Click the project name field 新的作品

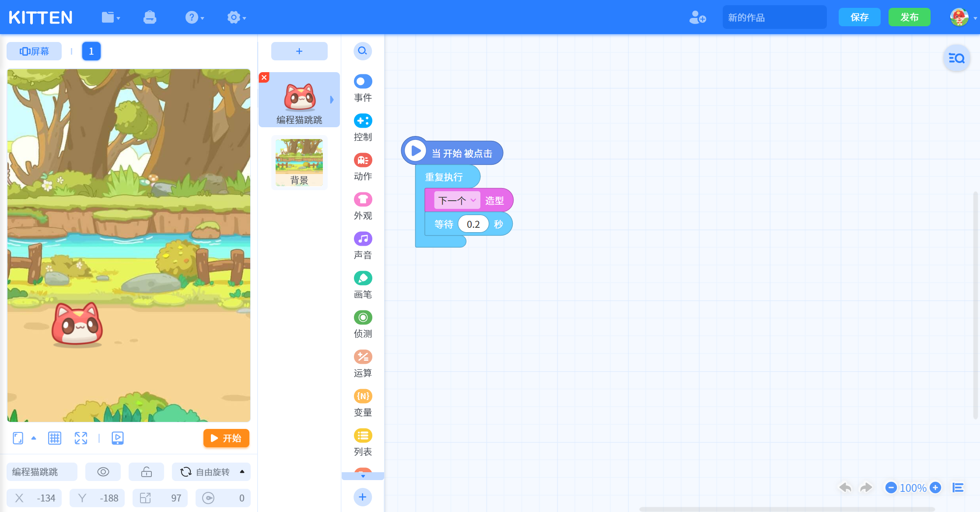(774, 17)
